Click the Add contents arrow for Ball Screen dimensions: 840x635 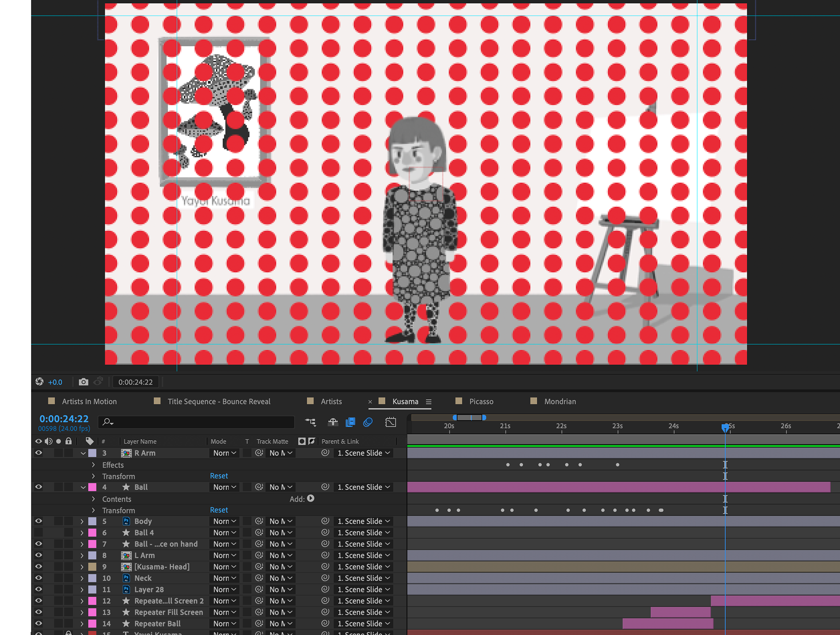(311, 498)
